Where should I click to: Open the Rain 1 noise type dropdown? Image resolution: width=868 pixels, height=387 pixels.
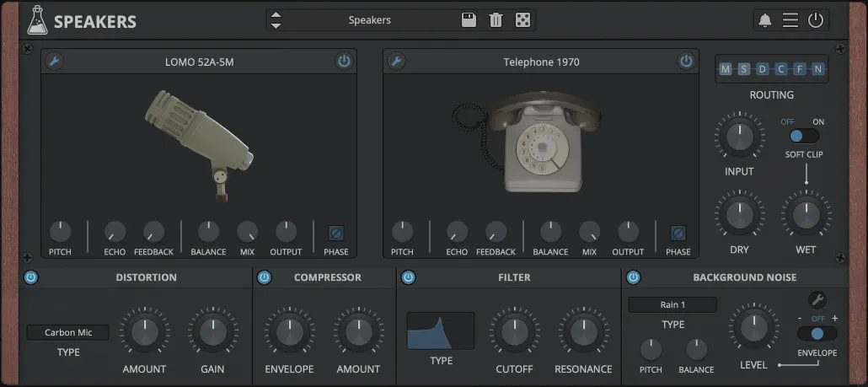click(x=672, y=304)
